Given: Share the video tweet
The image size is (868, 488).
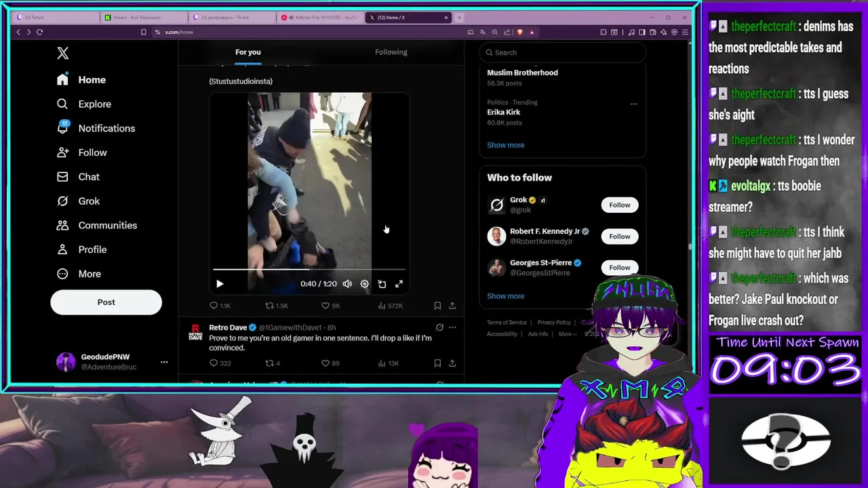Looking at the screenshot, I should coord(452,306).
